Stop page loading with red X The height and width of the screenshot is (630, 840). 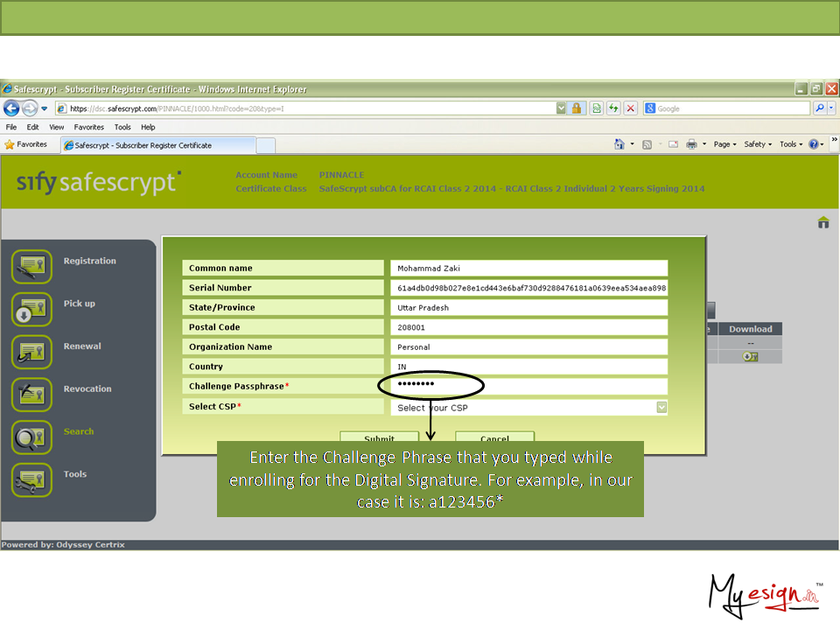point(630,108)
